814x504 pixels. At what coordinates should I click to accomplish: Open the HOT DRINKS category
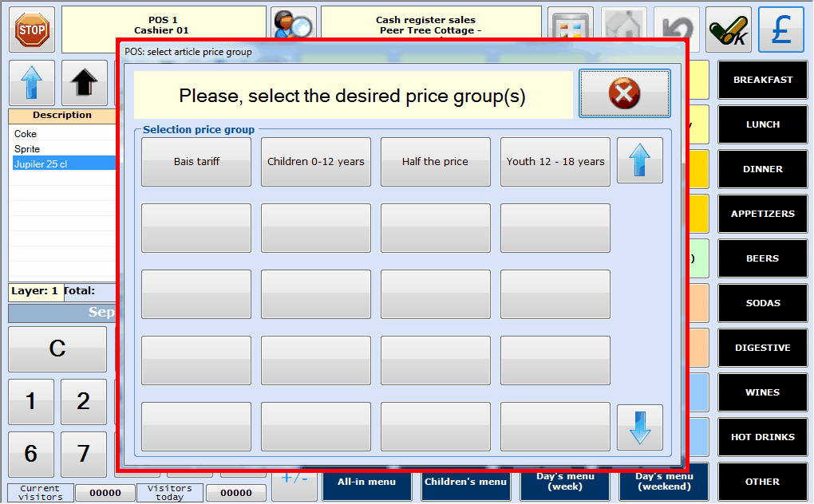(763, 437)
